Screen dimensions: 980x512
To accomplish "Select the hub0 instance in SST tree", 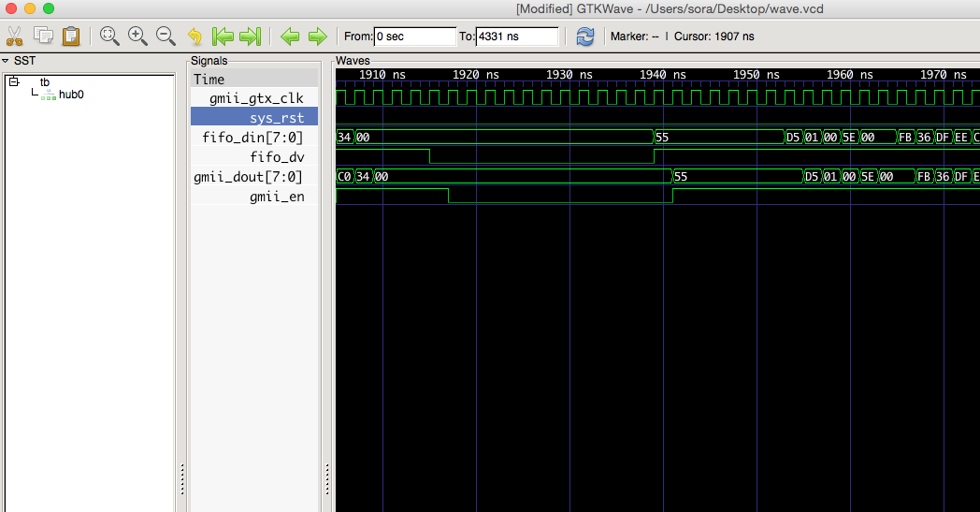I will pos(71,95).
